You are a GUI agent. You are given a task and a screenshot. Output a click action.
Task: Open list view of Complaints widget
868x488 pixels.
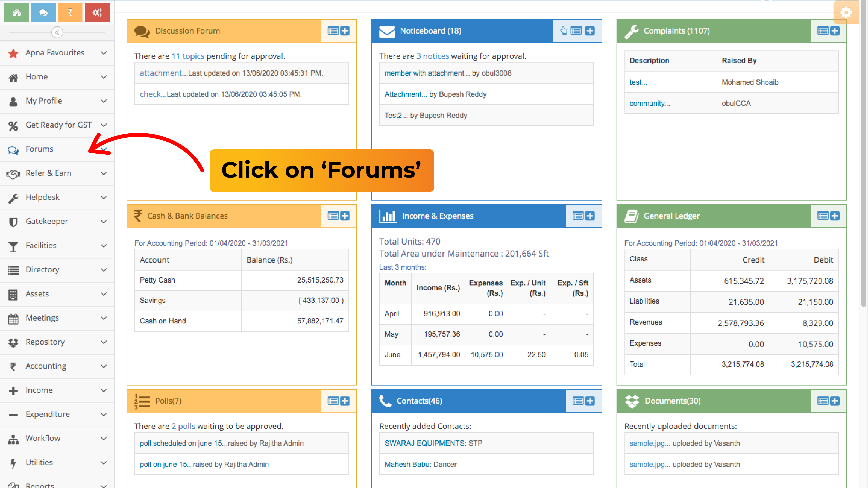pyautogui.click(x=823, y=31)
